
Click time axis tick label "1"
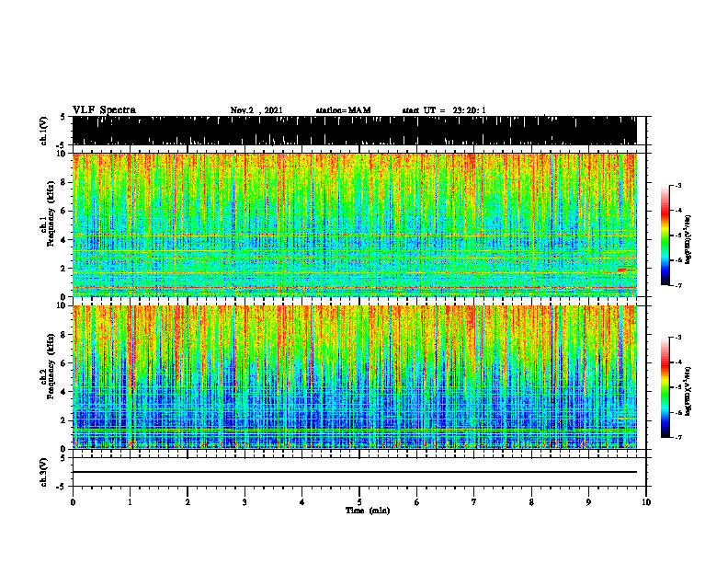coord(130,502)
